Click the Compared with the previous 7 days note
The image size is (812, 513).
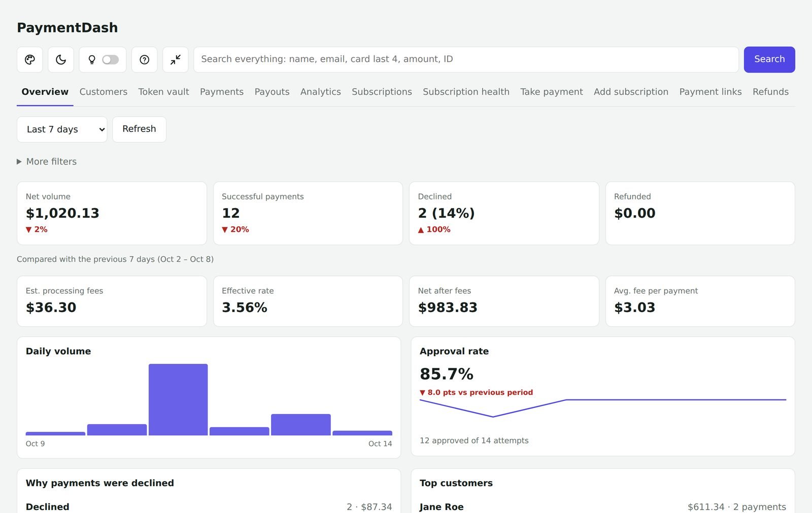coord(115,259)
